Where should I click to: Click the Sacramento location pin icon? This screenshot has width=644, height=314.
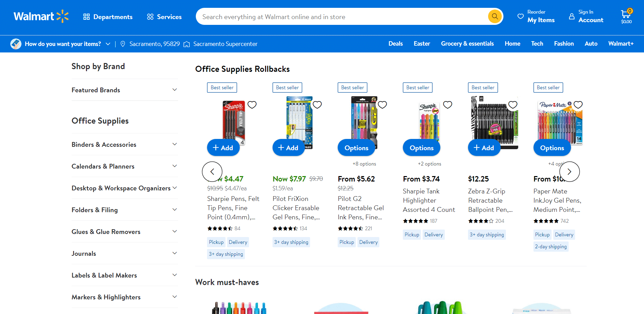coord(123,44)
